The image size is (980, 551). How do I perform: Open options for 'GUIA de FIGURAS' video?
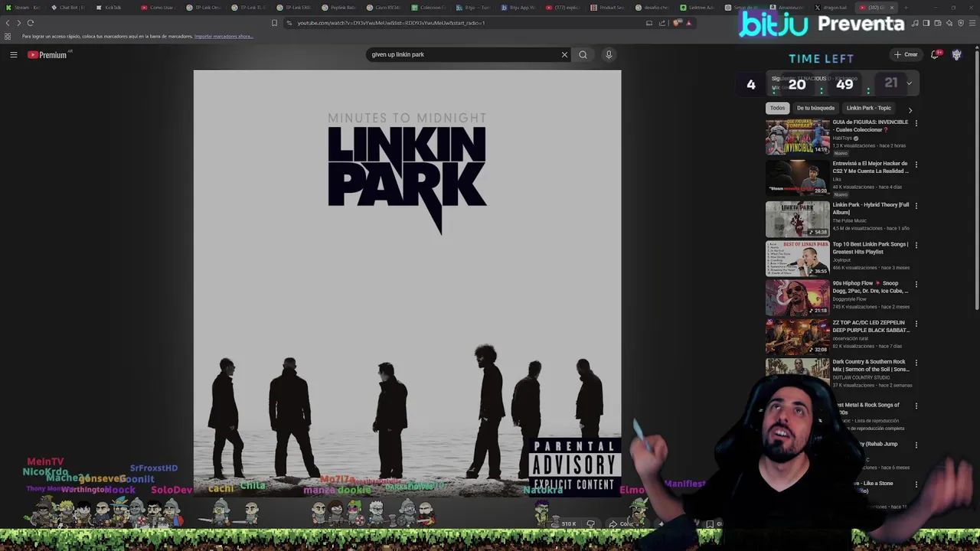[x=916, y=123]
